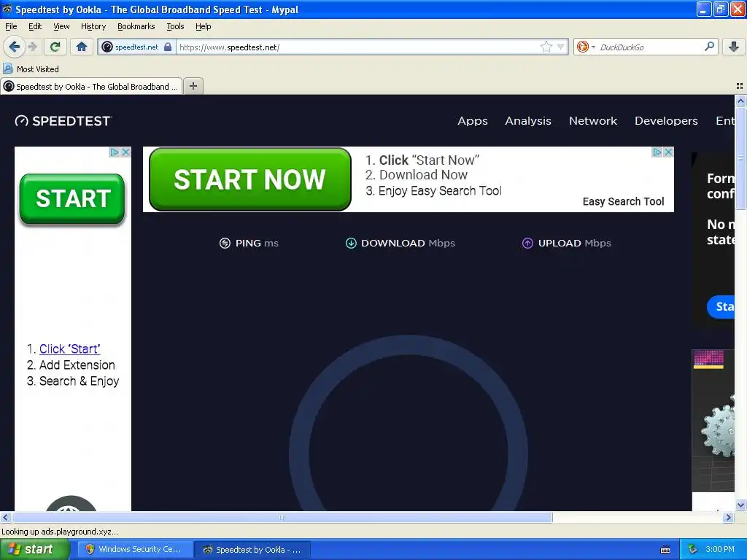Open the History menu
This screenshot has width=747, height=560.
point(93,26)
